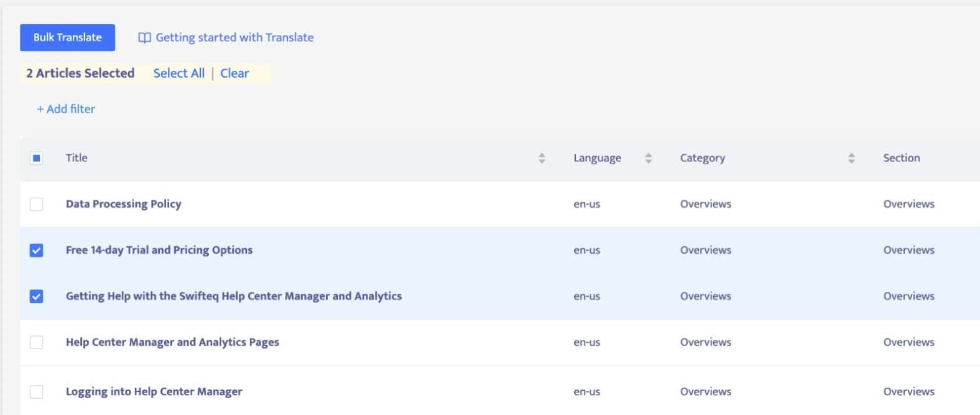980x415 pixels.
Task: Open Free 14-day Trial and Pricing Options
Action: tap(159, 250)
